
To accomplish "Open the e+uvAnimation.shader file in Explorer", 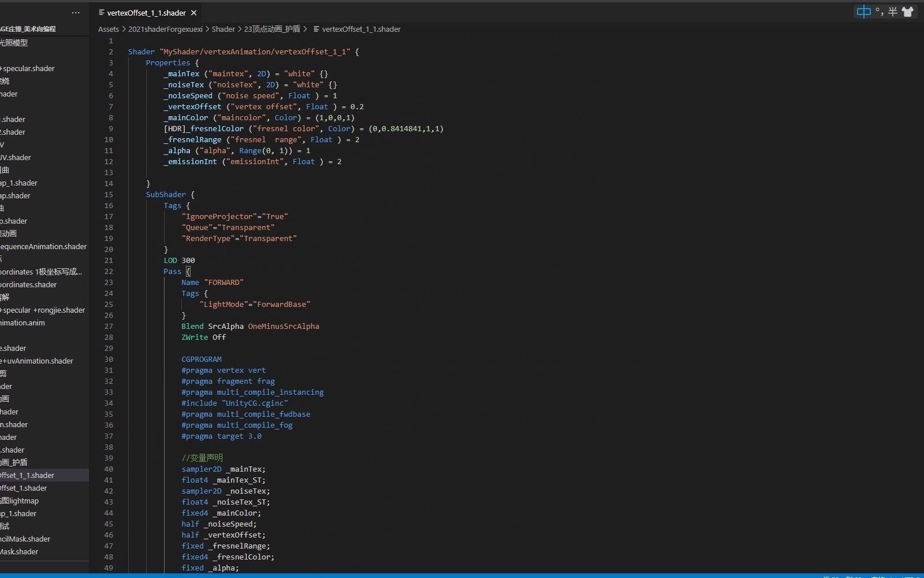I will [37, 361].
